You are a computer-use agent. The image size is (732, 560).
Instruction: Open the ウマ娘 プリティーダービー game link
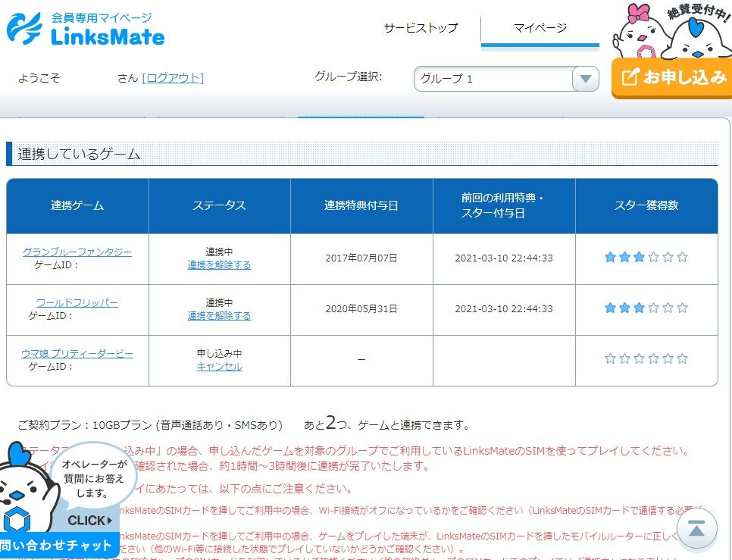(77, 354)
